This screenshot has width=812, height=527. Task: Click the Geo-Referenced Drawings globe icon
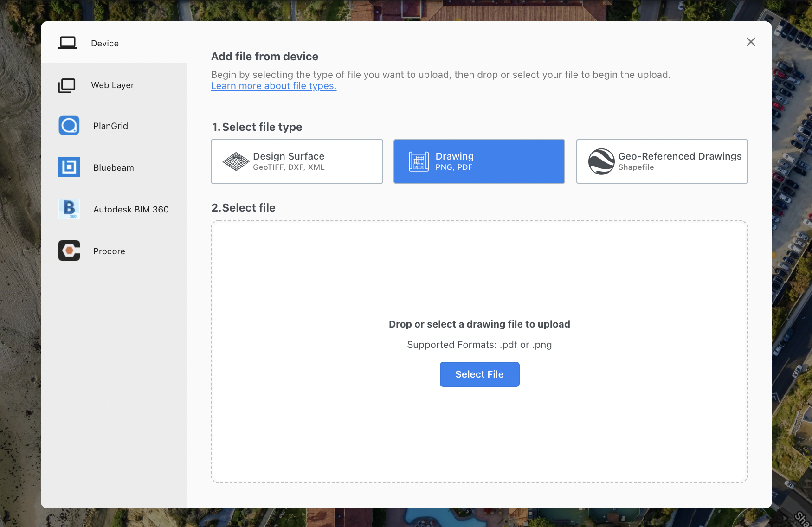[601, 161]
